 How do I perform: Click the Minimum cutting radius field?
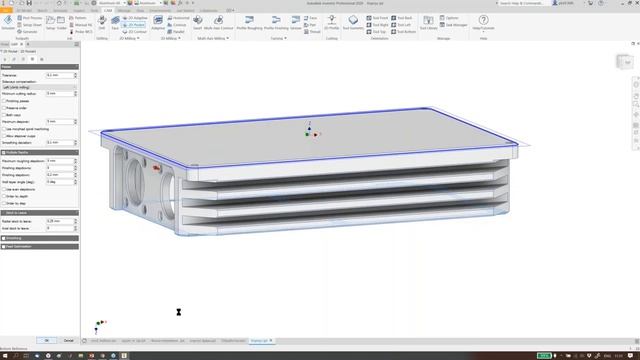click(60, 94)
